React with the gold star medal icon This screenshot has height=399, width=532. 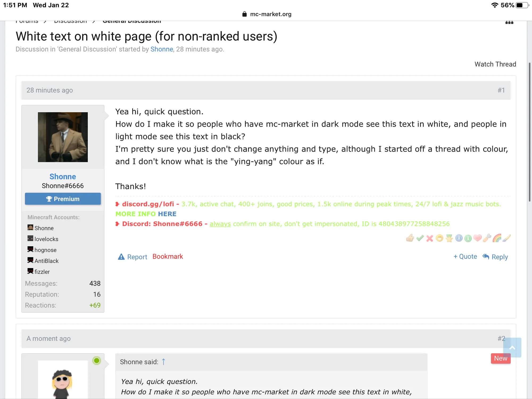pos(449,238)
